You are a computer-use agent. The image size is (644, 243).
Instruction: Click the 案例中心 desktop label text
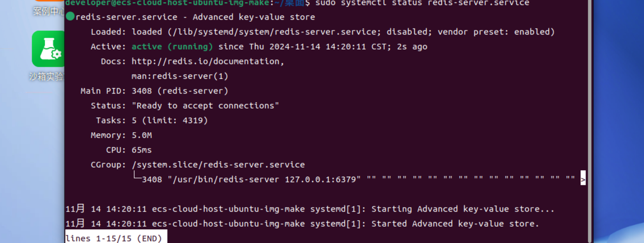point(49,11)
